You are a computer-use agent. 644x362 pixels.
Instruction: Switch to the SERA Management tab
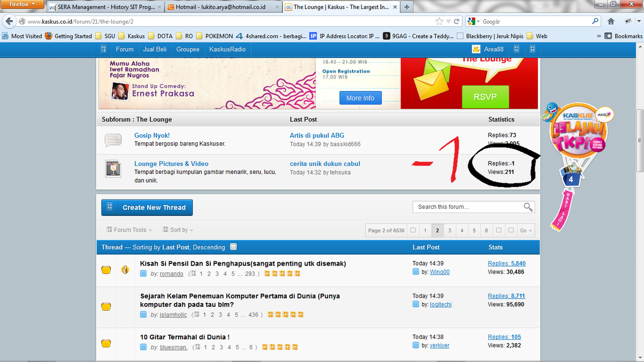pyautogui.click(x=105, y=7)
